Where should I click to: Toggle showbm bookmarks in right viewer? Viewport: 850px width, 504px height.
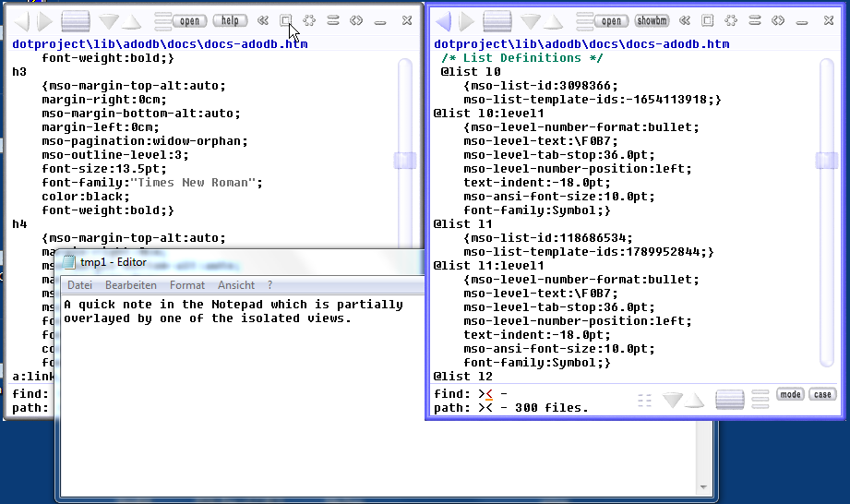(x=652, y=20)
